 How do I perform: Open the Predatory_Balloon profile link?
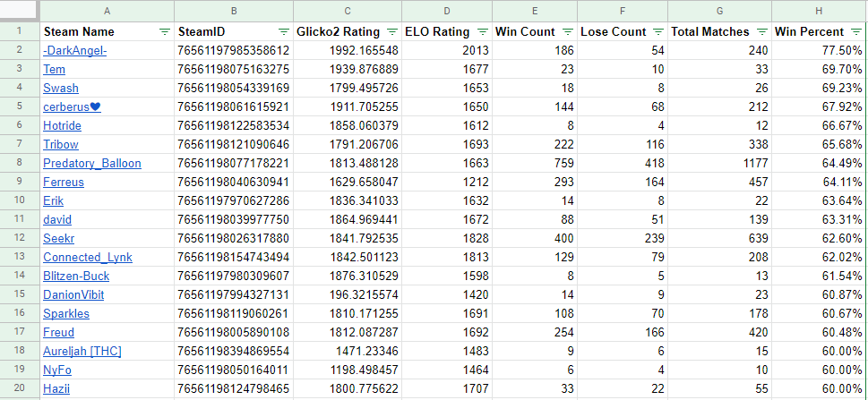92,163
